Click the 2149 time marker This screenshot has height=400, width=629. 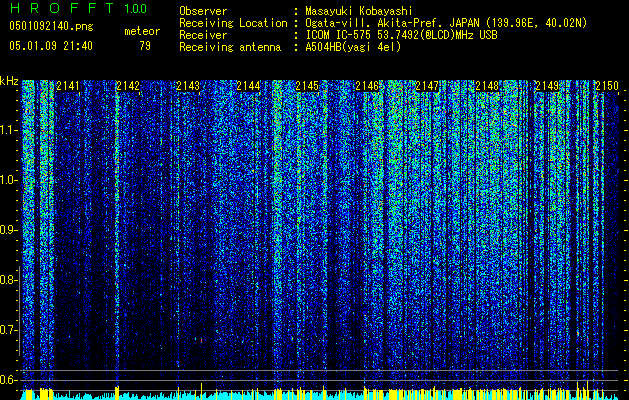[547, 86]
